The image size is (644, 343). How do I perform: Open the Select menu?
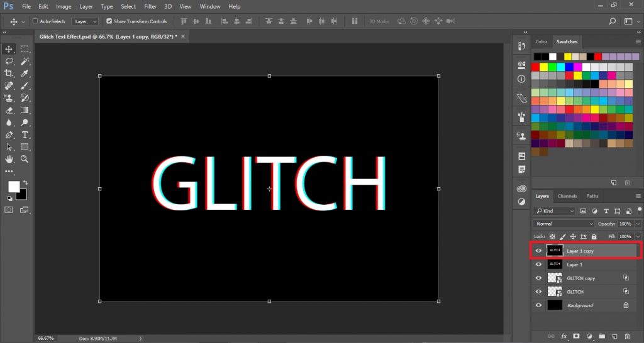click(128, 6)
